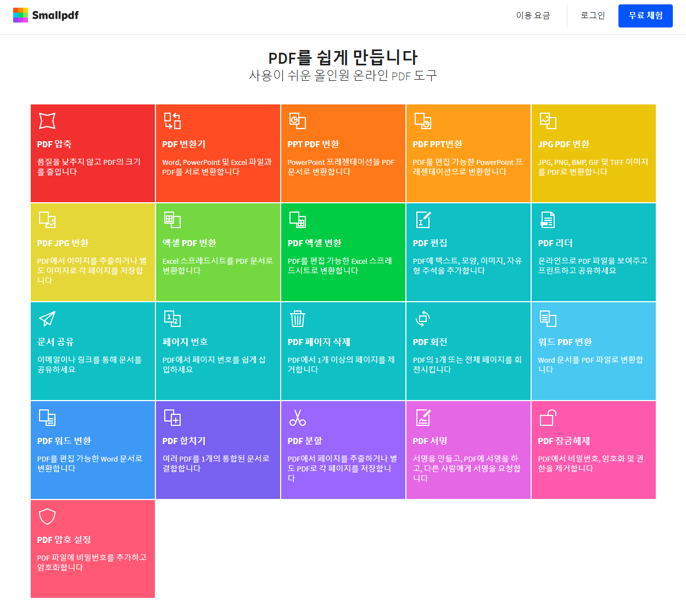Click description '여러 PDF를 1개의 통합된 문서로'
The image size is (686, 616).
pos(216,459)
